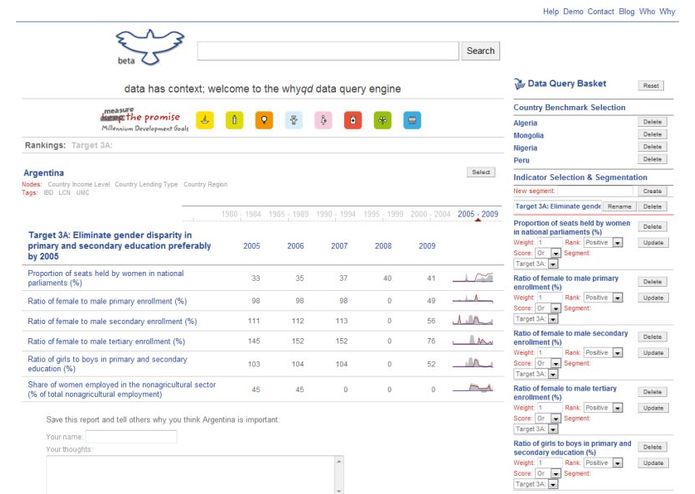The image size is (695, 494).
Task: Open sparkline for girls to boys education row
Action: pos(473,363)
